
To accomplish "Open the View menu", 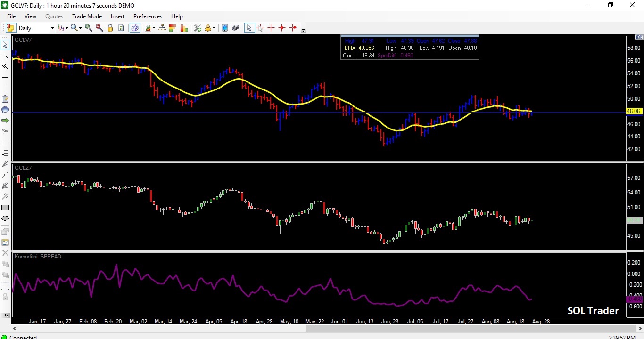I will coord(30,16).
